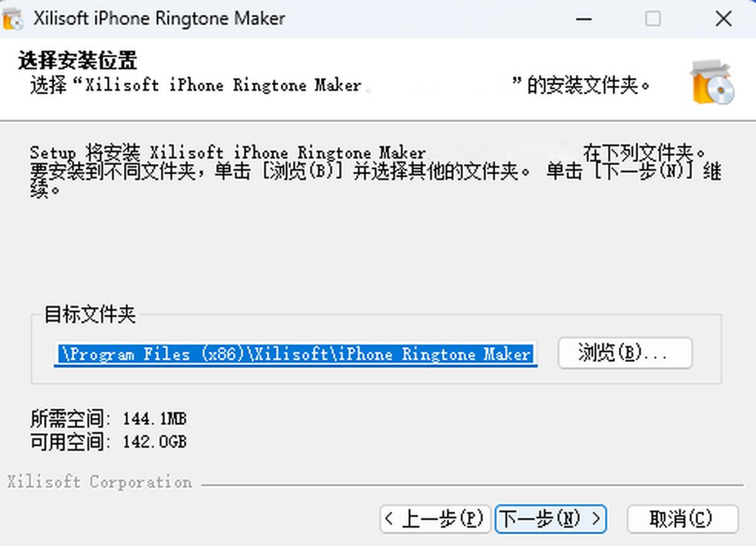This screenshot has width=756, height=546.
Task: Click the 可用空间: 142.0GB text
Action: pyautogui.click(x=108, y=442)
